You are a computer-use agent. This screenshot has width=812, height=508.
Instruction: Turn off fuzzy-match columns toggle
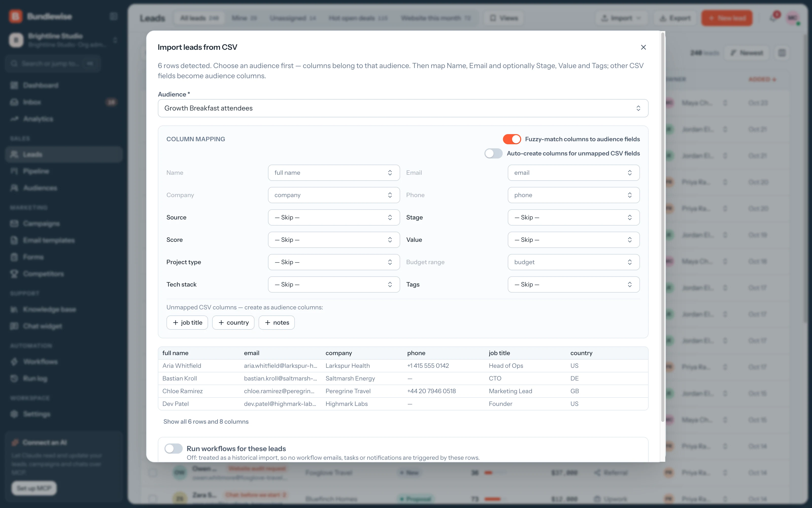point(512,139)
